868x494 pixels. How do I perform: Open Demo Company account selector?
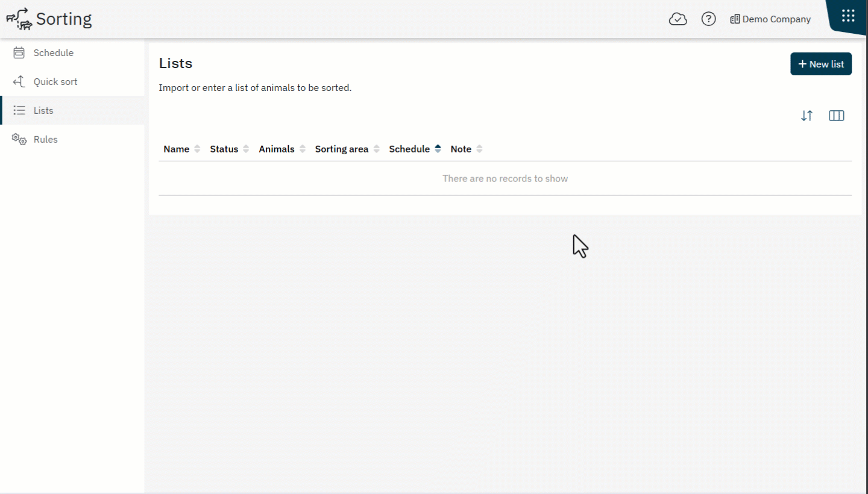770,19
